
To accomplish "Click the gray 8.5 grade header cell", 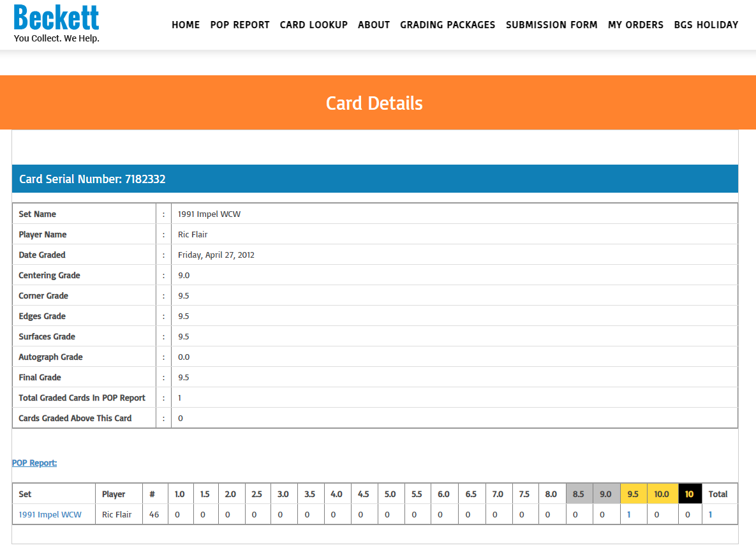I will [579, 494].
